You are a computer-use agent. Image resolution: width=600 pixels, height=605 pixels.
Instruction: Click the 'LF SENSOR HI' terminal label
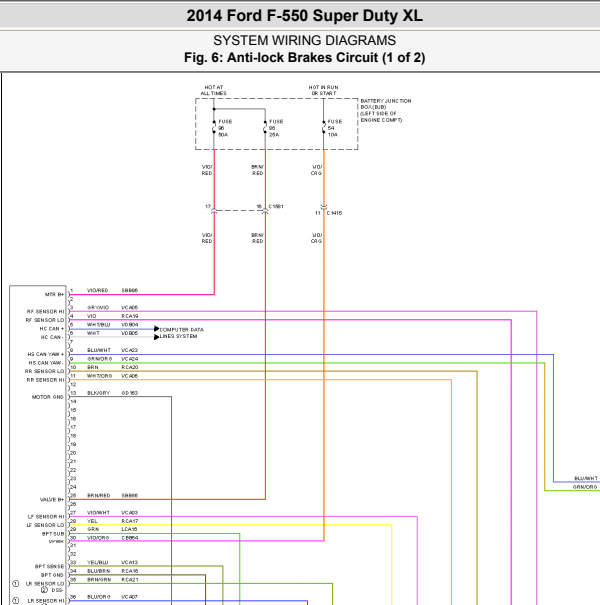[46, 517]
